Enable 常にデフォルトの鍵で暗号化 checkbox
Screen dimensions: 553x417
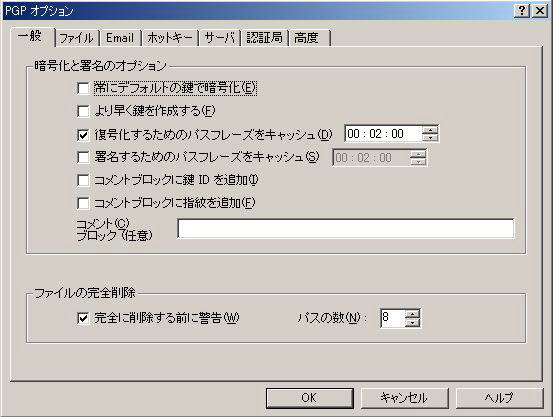(83, 88)
